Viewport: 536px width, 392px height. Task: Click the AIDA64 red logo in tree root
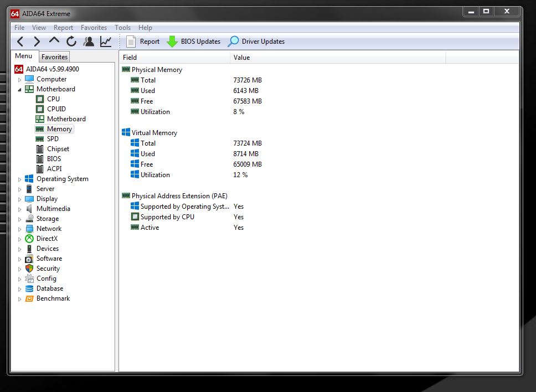[x=19, y=69]
